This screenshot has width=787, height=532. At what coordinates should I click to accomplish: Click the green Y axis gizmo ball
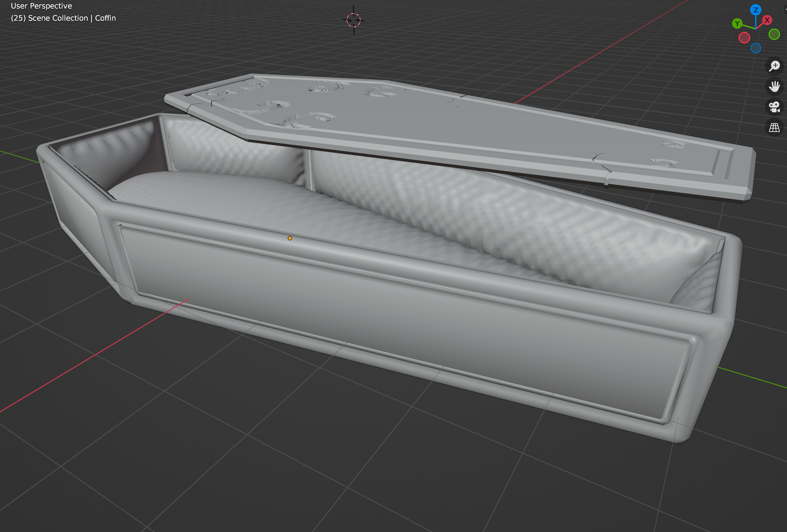tap(737, 23)
